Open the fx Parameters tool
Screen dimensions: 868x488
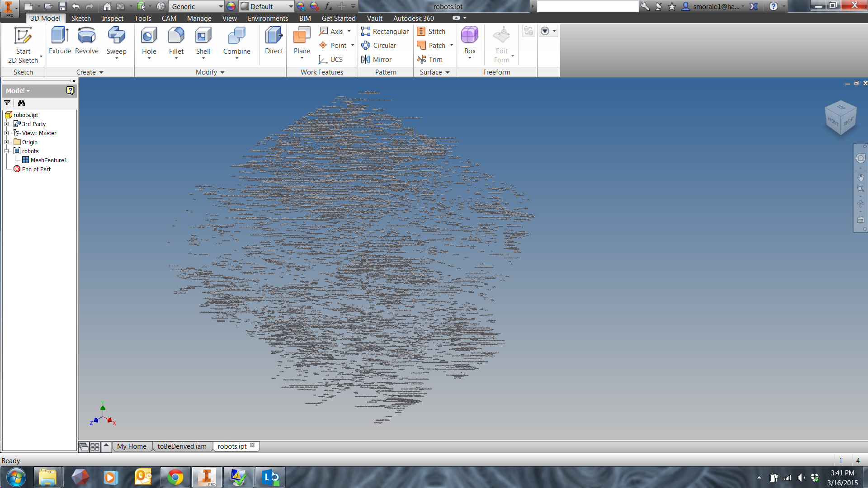pos(329,6)
